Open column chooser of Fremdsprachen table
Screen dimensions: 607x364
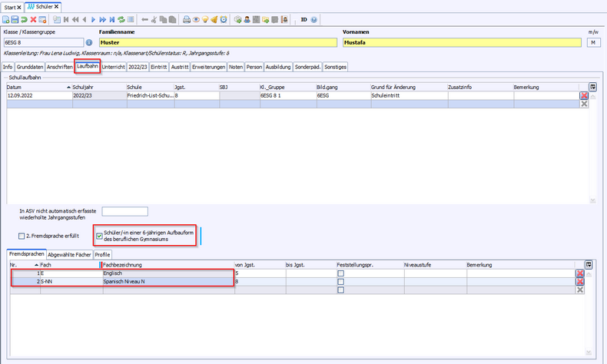[x=589, y=264]
